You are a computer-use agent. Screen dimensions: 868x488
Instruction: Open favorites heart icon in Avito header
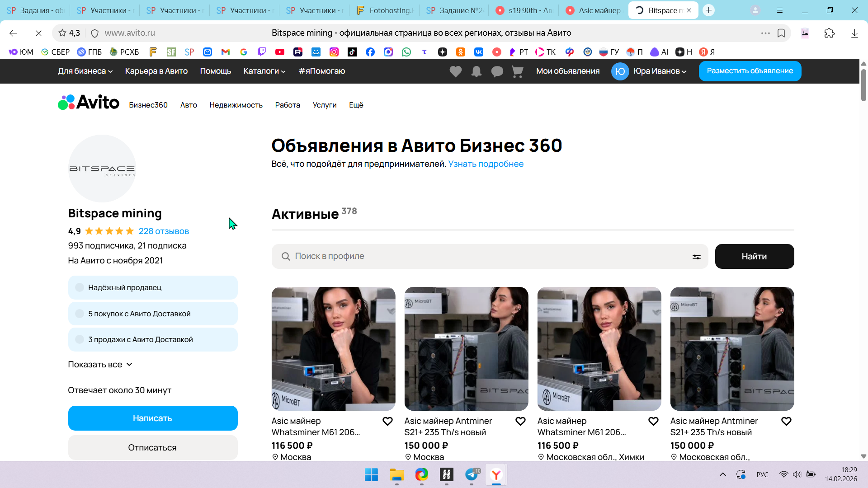point(455,71)
